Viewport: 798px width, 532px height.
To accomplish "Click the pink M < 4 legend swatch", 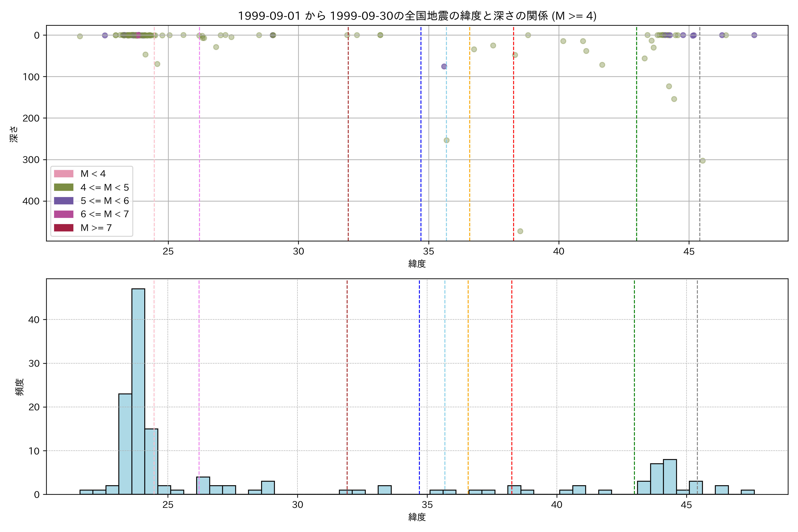I will coord(63,174).
